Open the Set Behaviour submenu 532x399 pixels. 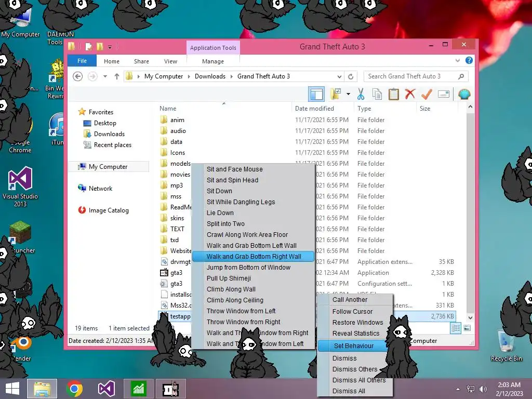pos(353,345)
